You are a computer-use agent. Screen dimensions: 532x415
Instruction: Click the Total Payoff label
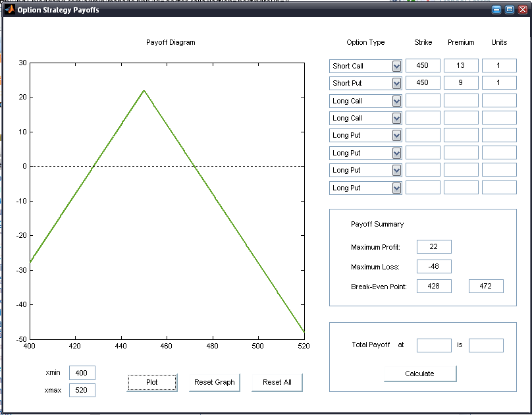371,345
